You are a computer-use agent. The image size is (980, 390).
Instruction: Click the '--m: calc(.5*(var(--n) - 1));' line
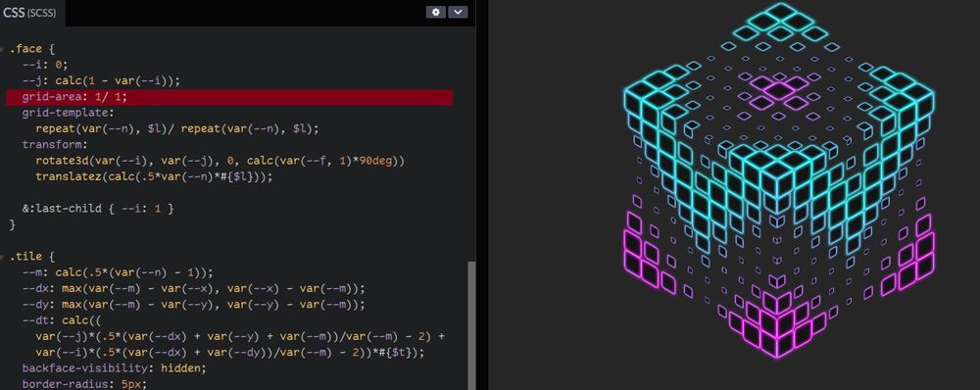118,272
